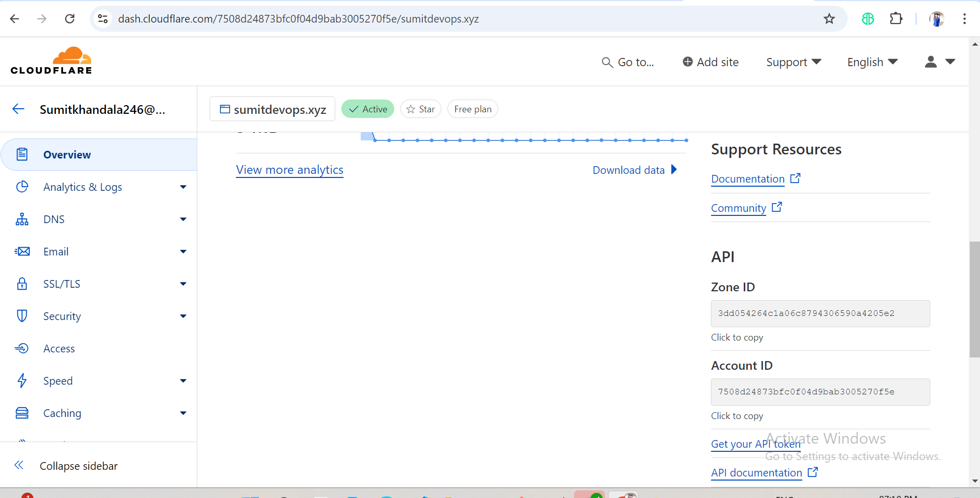Click the SSL/TLS padlock icon
This screenshot has width=980, height=498.
pos(22,284)
